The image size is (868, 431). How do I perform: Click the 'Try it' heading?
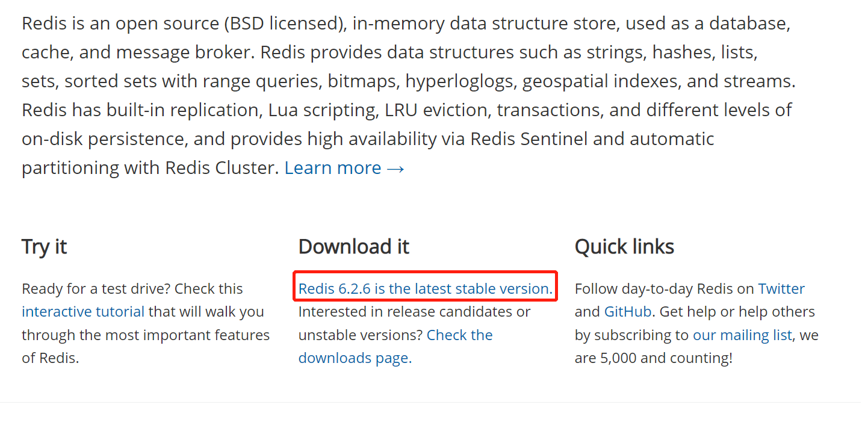[x=45, y=247]
